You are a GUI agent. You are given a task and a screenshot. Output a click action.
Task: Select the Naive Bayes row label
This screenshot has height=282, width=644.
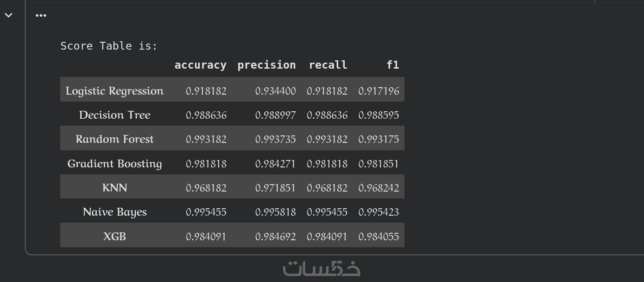coord(114,212)
